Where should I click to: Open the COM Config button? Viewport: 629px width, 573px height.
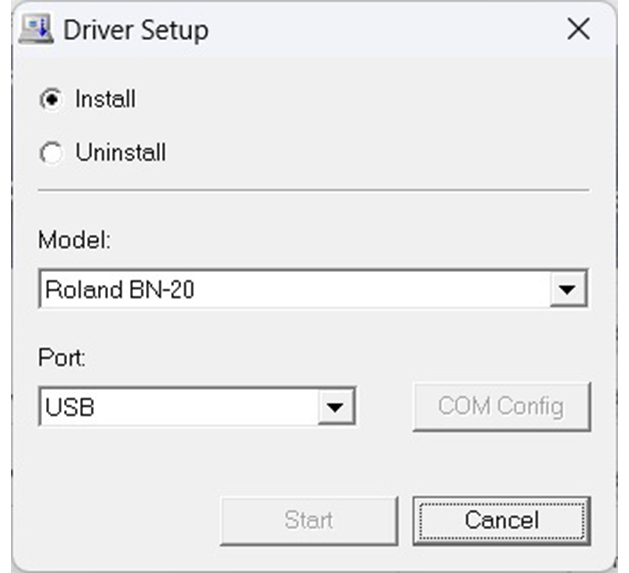501,407
